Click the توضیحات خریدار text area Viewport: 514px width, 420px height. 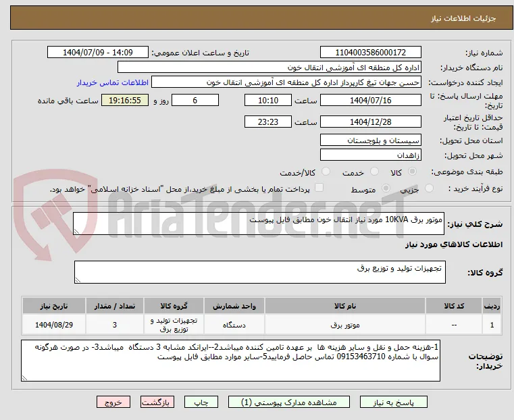[x=231, y=361]
